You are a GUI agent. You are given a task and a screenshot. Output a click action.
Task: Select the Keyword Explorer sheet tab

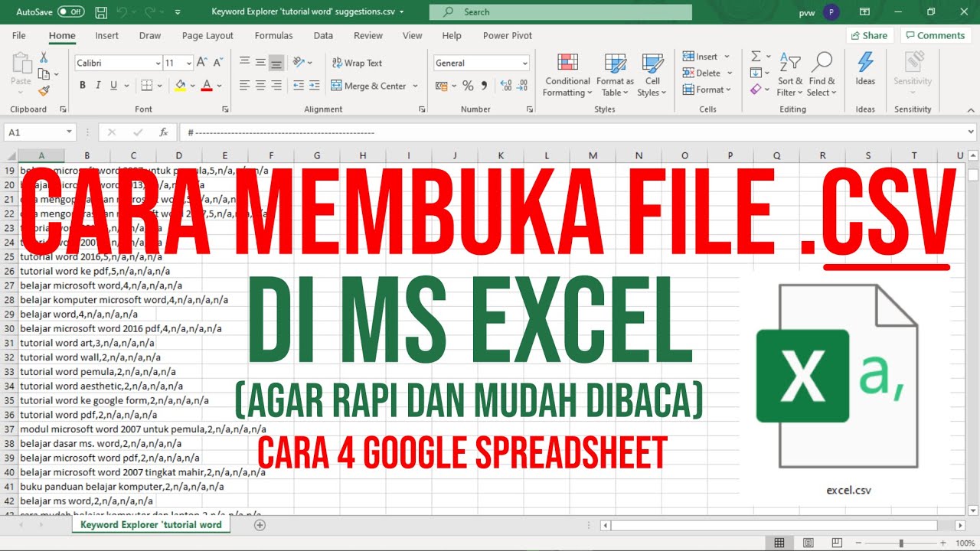point(151,525)
